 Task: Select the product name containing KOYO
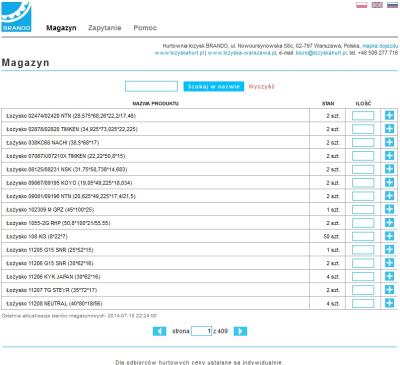click(x=69, y=183)
